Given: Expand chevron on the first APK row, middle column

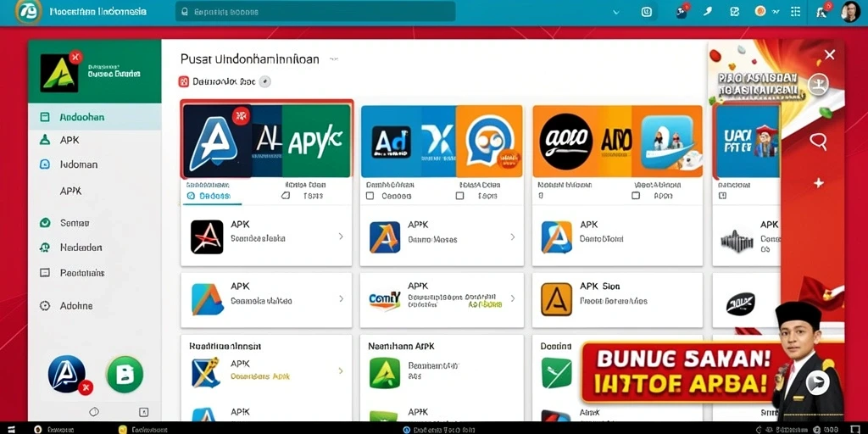Looking at the screenshot, I should point(513,236).
